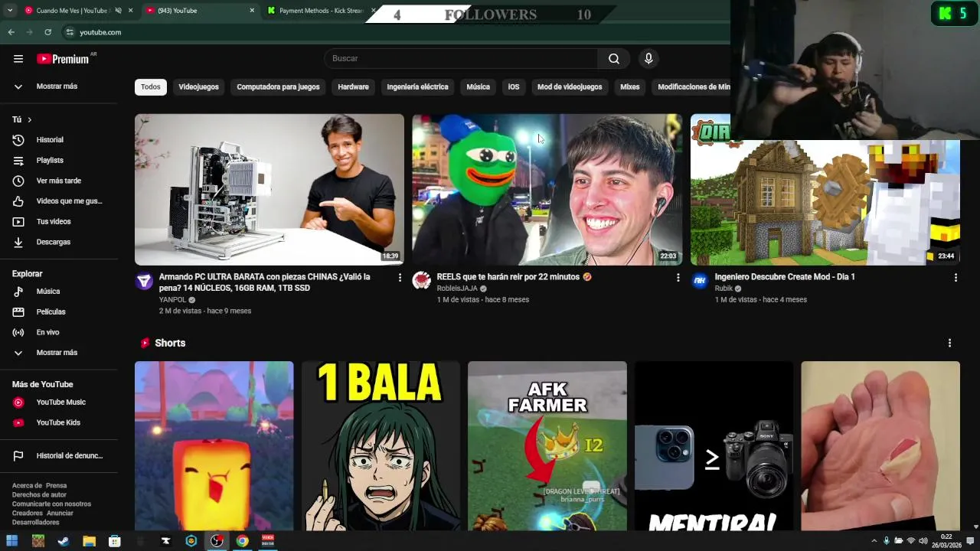The height and width of the screenshot is (551, 980).
Task: Open the Windows Start menu
Action: pyautogui.click(x=12, y=541)
